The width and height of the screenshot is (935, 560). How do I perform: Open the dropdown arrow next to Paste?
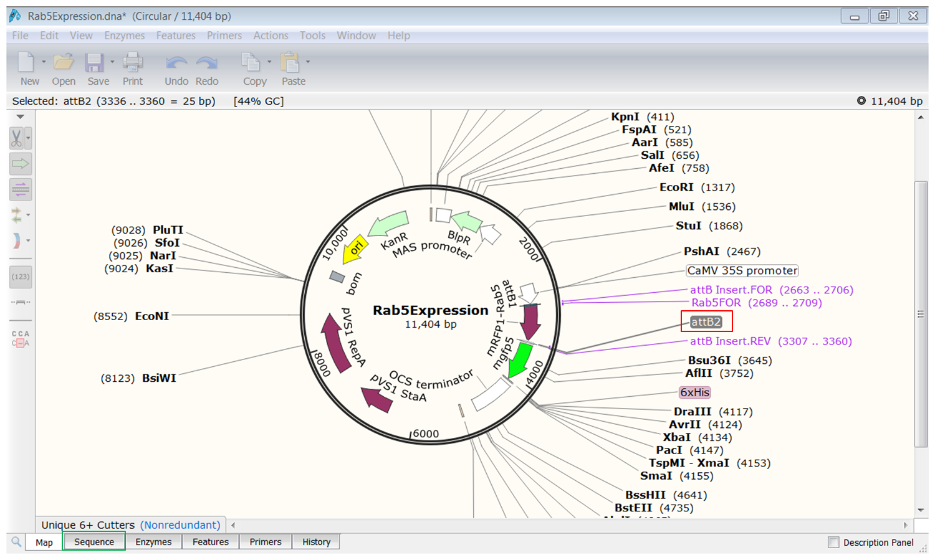pyautogui.click(x=308, y=62)
